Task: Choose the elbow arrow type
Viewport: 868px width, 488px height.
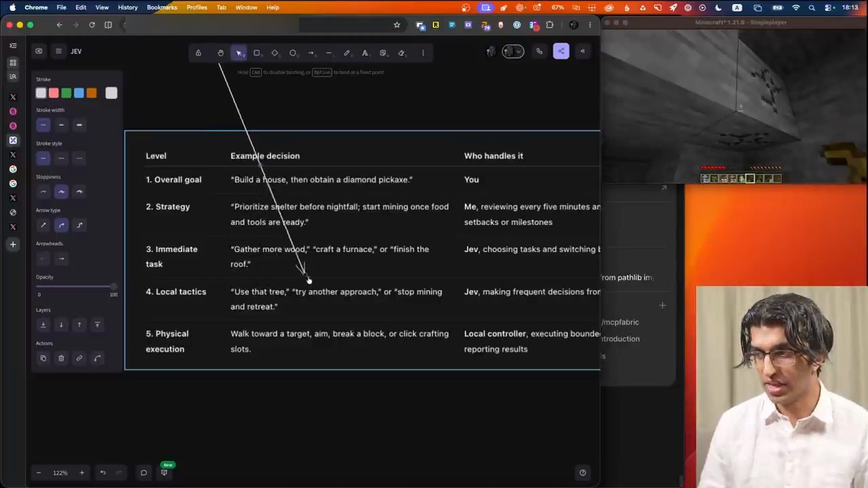Action: tap(79, 225)
